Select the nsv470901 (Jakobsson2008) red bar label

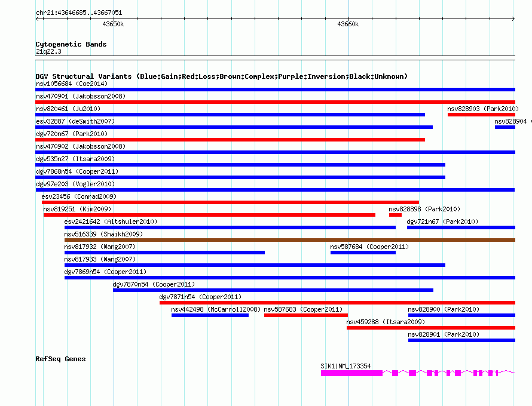point(81,96)
